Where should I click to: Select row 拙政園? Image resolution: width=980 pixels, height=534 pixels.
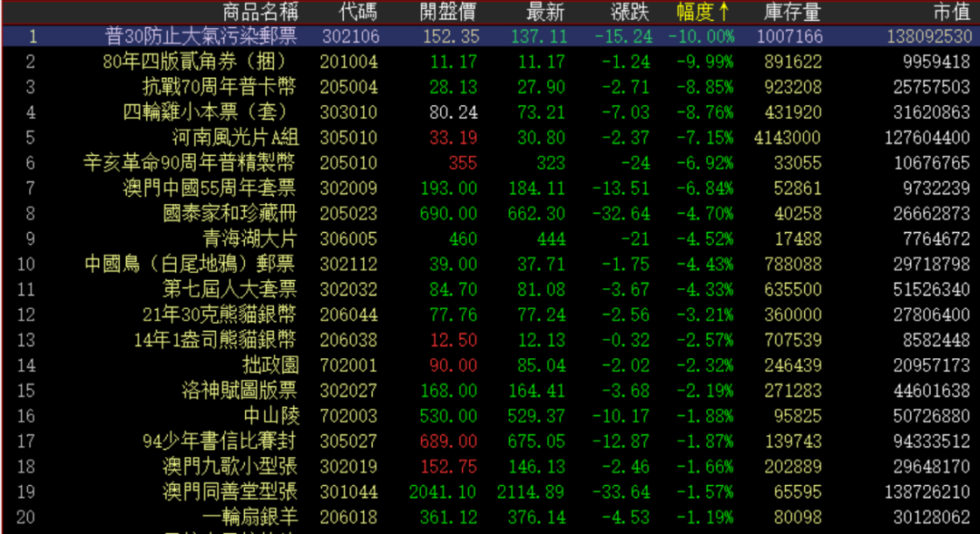pos(491,365)
